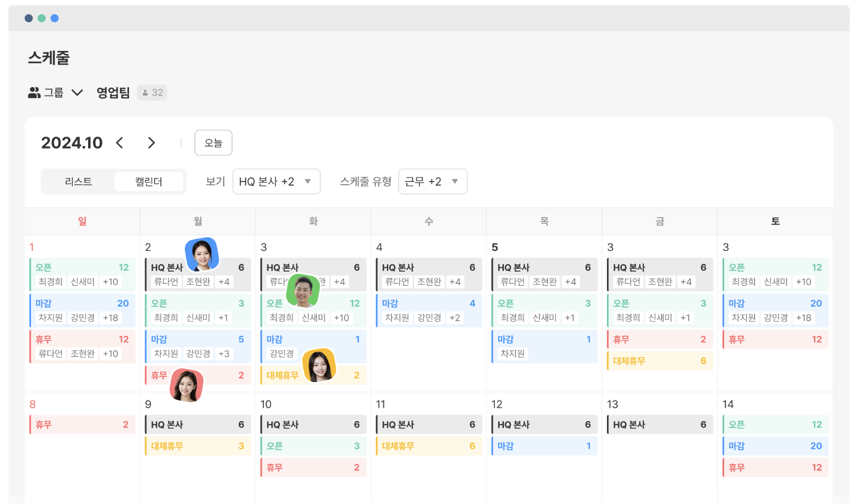Open 오픈 12 shift on Sunday 1

[x=82, y=274]
